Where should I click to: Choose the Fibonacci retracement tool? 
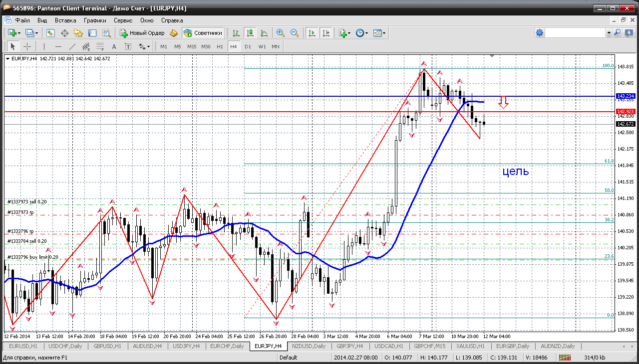(100, 46)
